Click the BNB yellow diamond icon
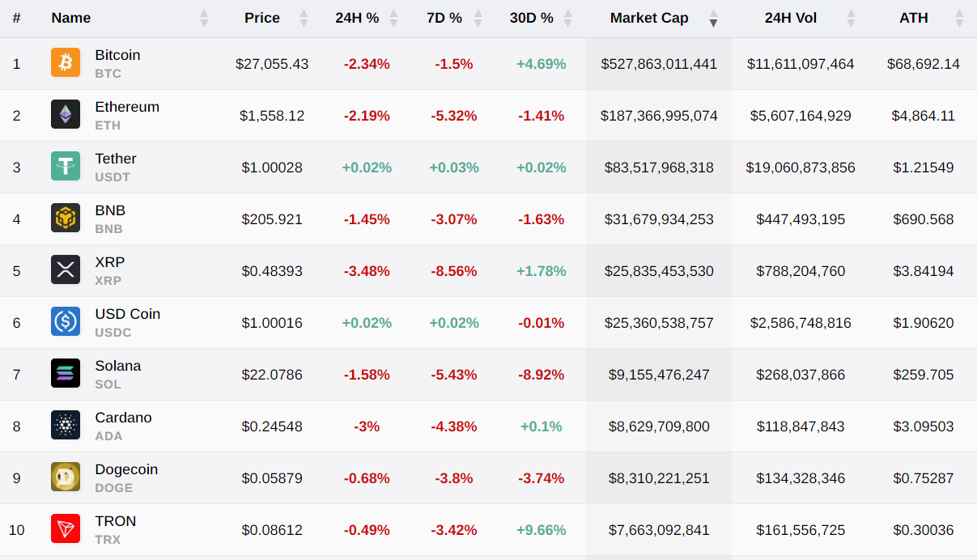977x560 pixels. pos(66,218)
